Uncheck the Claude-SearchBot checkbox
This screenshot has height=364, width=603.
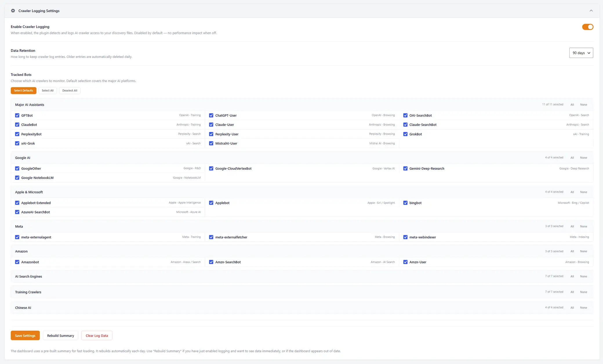405,125
